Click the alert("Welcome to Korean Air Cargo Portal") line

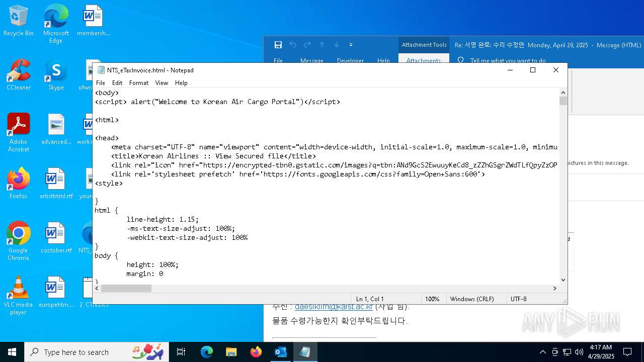coord(217,102)
